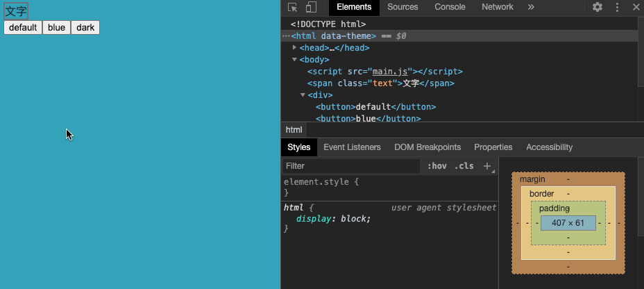
Task: Open the Properties sub-tab
Action: click(x=493, y=147)
